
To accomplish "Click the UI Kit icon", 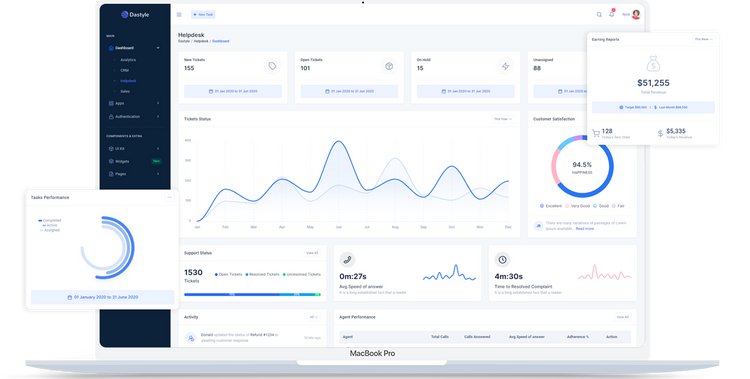I will pyautogui.click(x=111, y=149).
